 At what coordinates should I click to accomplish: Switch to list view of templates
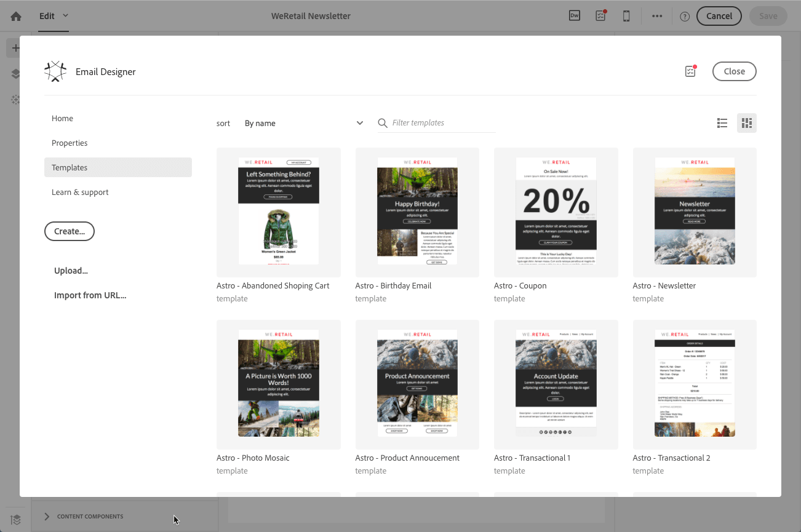[722, 123]
